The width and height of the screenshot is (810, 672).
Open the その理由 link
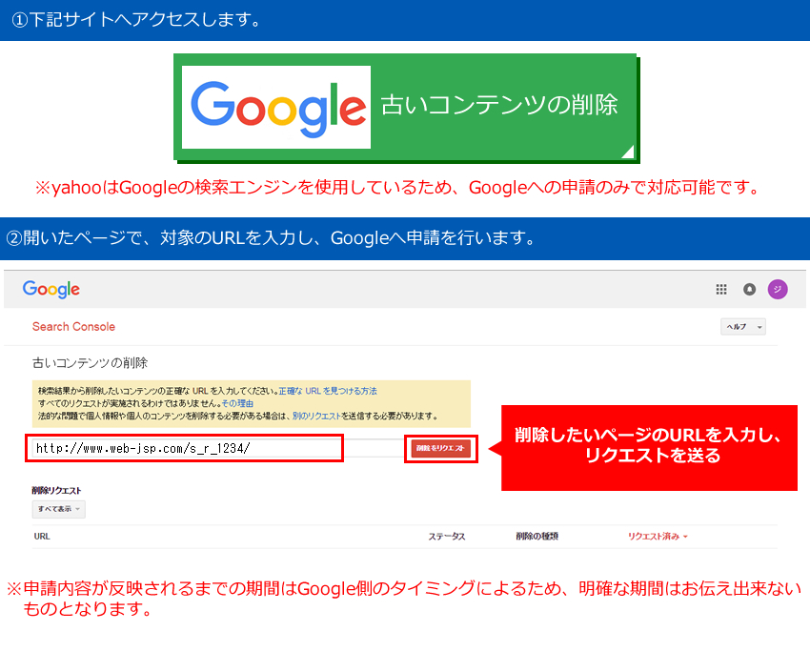point(237,403)
